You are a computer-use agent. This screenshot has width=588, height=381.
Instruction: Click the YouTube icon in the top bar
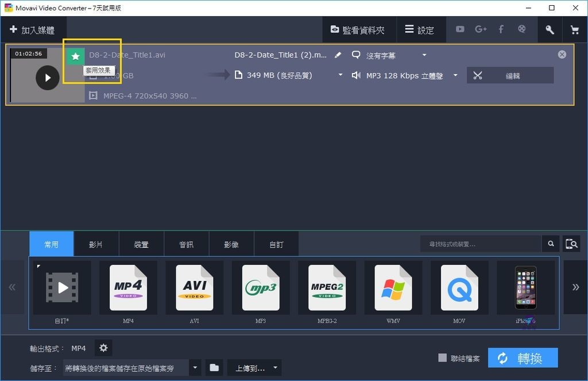tap(460, 29)
